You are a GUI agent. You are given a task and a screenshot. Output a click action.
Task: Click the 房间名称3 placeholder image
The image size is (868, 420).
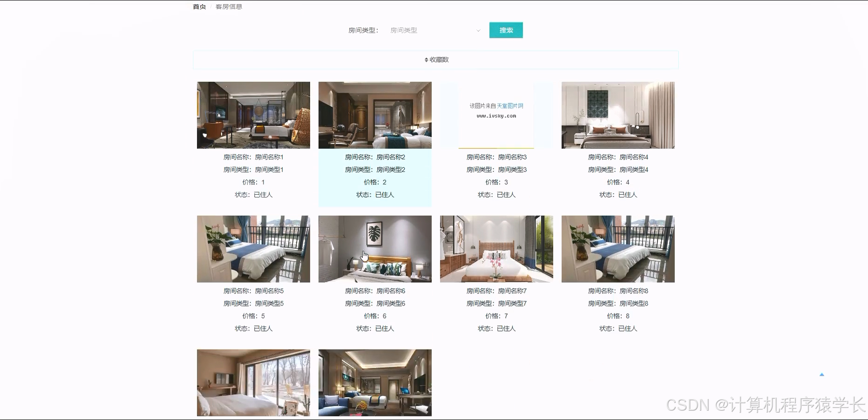pos(496,115)
